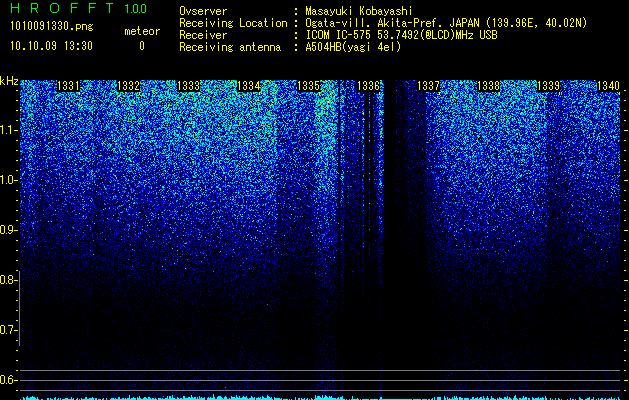Click the ICOM IC-575 receiver text
629x400 pixels.
tap(401, 35)
